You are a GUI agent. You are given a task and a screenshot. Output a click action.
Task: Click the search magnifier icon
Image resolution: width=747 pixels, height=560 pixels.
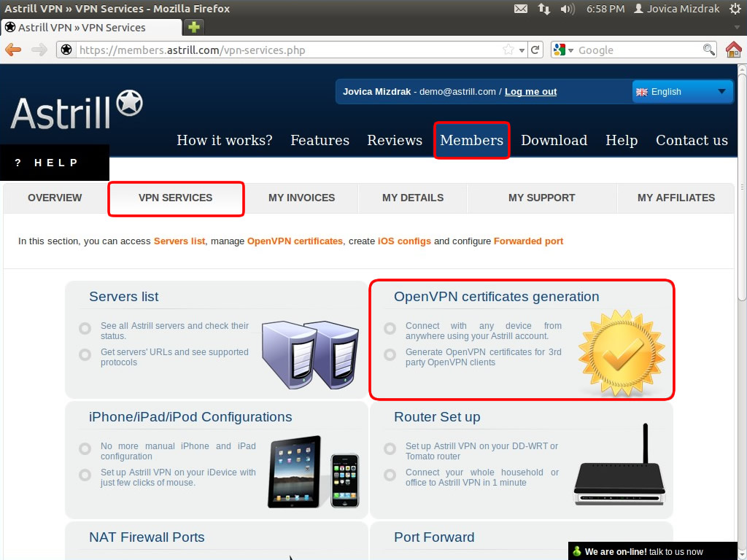click(709, 50)
